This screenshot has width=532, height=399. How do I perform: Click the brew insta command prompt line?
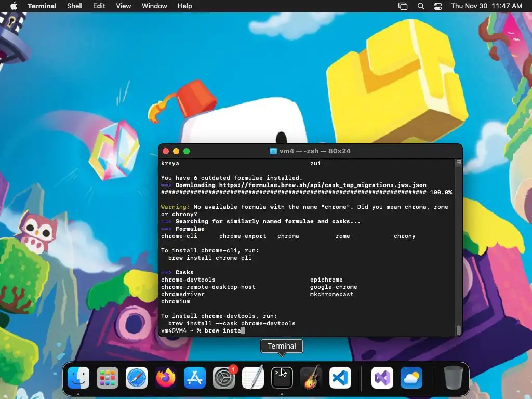(203, 330)
